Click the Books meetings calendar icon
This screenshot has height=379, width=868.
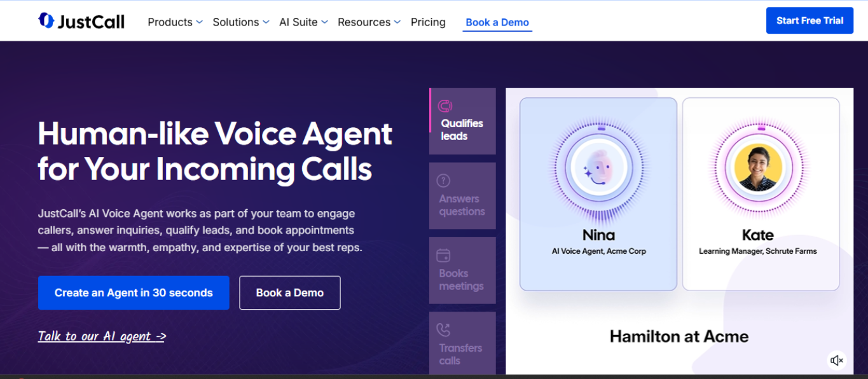pyautogui.click(x=443, y=256)
